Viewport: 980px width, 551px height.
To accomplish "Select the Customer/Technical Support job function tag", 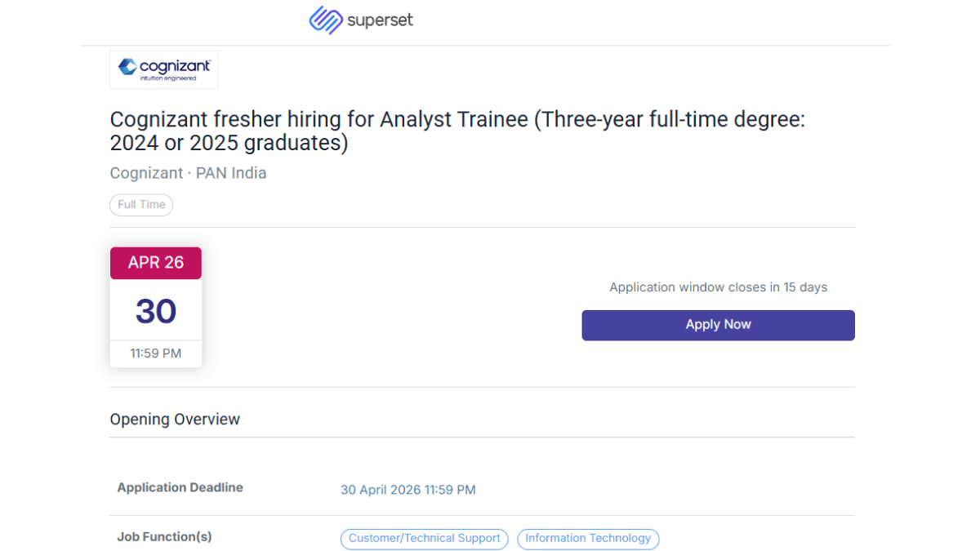I will pos(424,539).
